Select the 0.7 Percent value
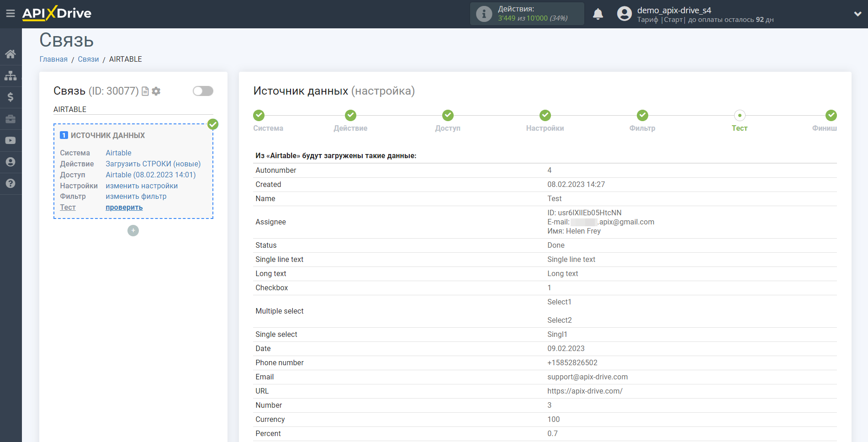868x442 pixels. pyautogui.click(x=552, y=433)
